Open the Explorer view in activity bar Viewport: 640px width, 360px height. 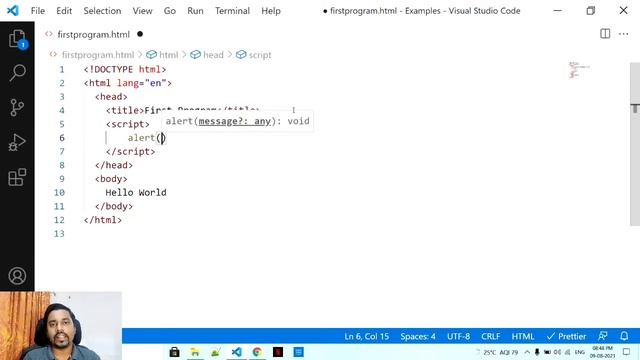[18, 39]
